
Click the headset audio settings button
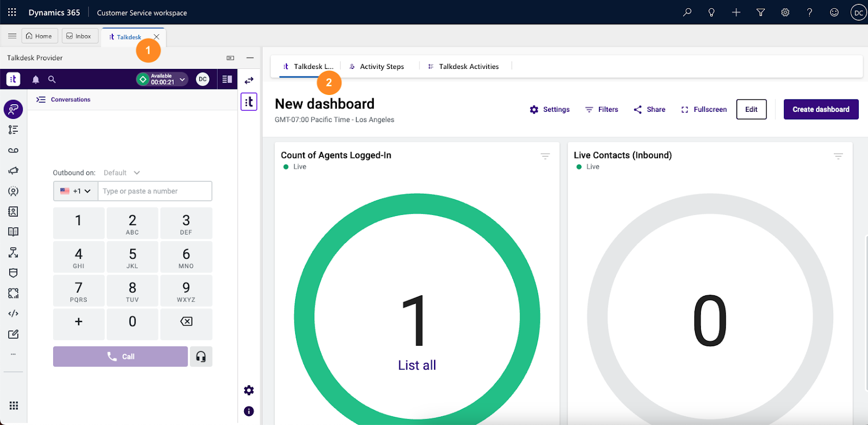point(201,357)
